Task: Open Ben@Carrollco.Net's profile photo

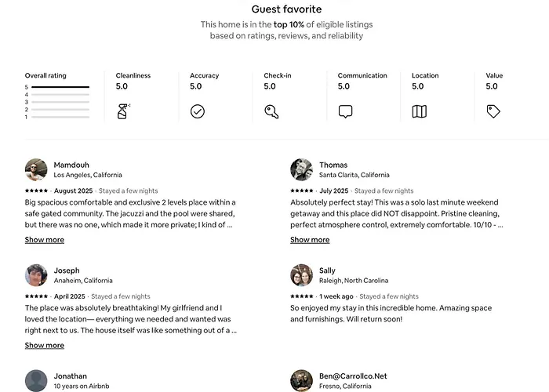Action: [301, 381]
